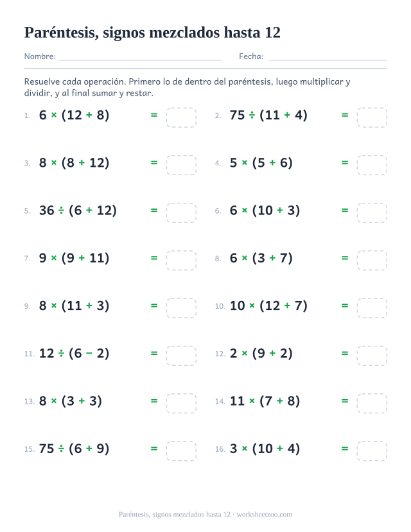The width and height of the screenshot is (411, 532).
Task: Click answer box for 8 × (8 + 12)
Action: pos(181,165)
